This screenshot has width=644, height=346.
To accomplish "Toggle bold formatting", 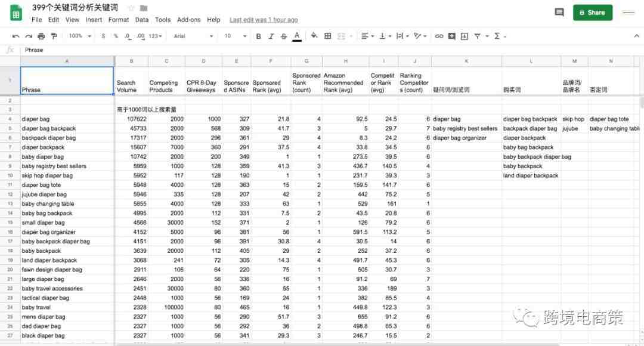I will tap(258, 36).
